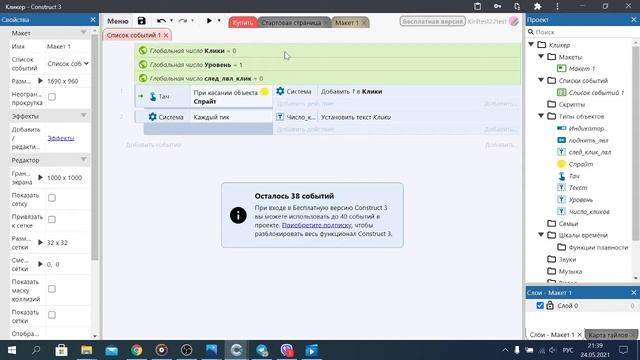Open Список событий 1 in project tree
This screenshot has width=640, height=360.
click(x=596, y=93)
